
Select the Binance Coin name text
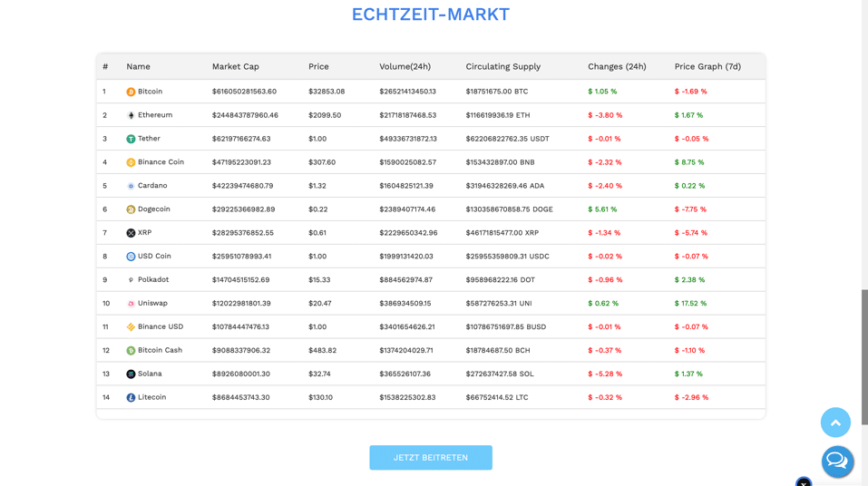(x=161, y=162)
